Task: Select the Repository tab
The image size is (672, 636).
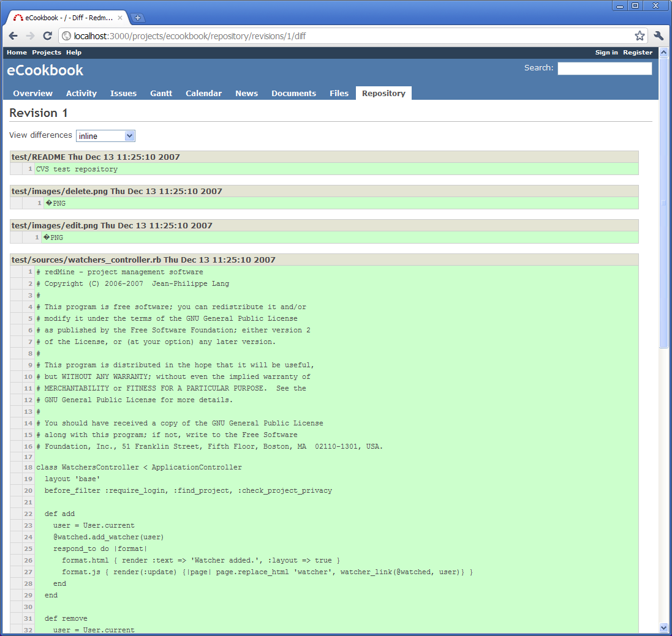Action: point(383,94)
